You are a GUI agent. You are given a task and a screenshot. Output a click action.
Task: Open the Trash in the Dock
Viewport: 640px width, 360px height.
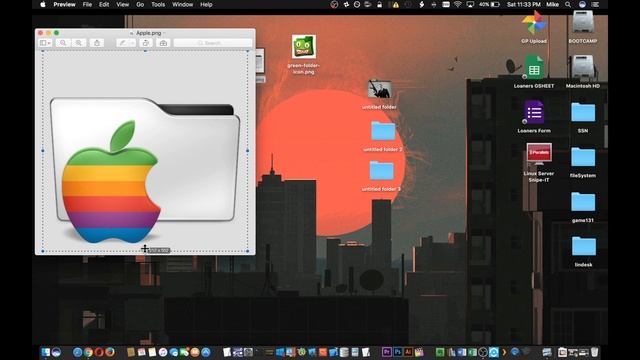point(595,352)
